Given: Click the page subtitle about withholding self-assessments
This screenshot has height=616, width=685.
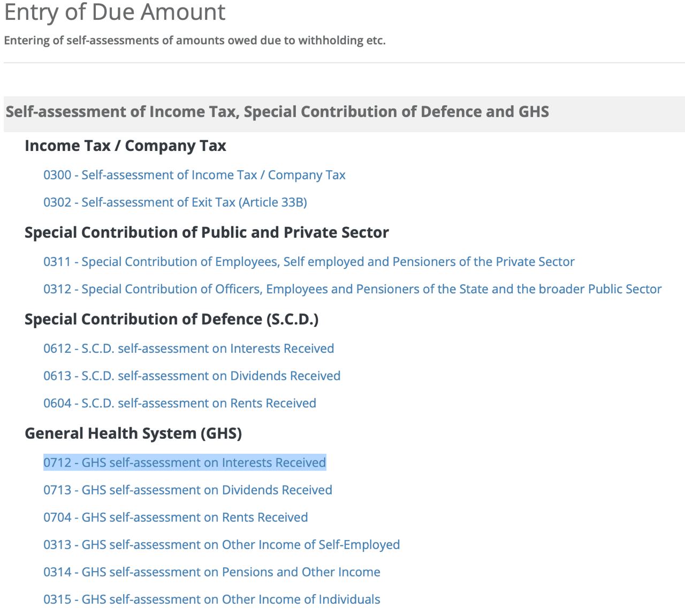Looking at the screenshot, I should coord(194,41).
